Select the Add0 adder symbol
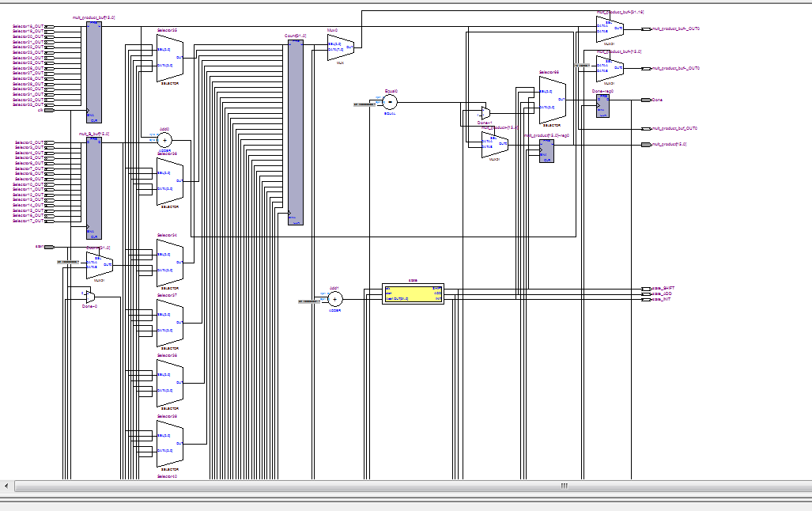The image size is (812, 511). (x=163, y=138)
